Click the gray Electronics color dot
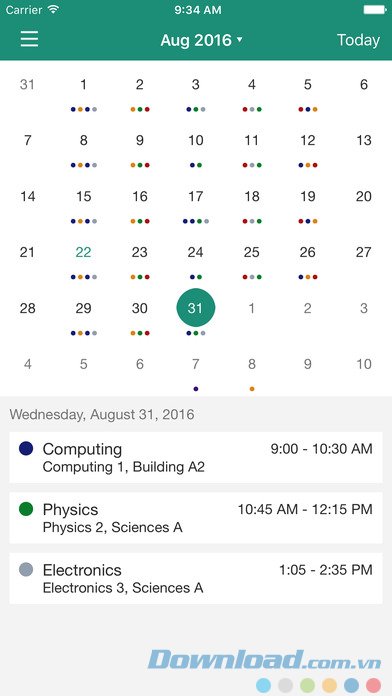Viewport: 392px width, 696px height. click(x=26, y=569)
